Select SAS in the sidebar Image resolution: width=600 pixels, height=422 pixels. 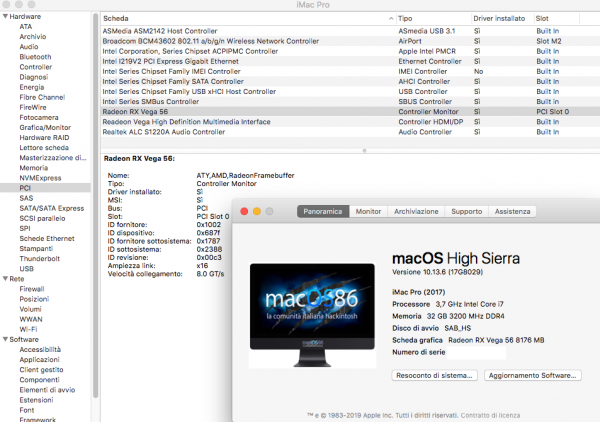[26, 198]
